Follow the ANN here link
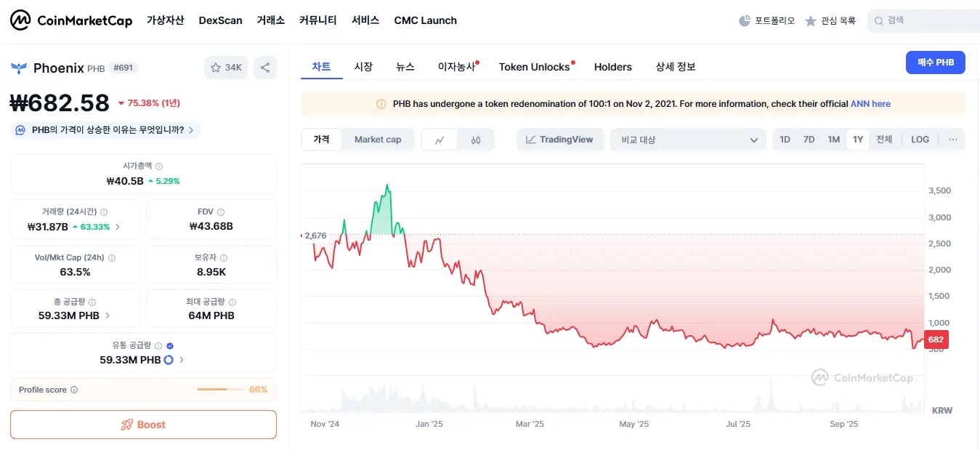Image resolution: width=980 pixels, height=450 pixels. coord(870,104)
